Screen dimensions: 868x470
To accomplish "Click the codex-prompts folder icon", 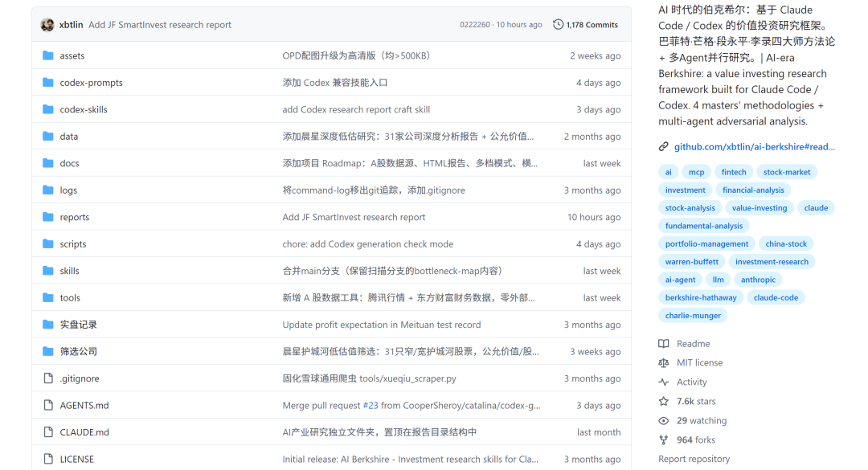I will point(48,83).
